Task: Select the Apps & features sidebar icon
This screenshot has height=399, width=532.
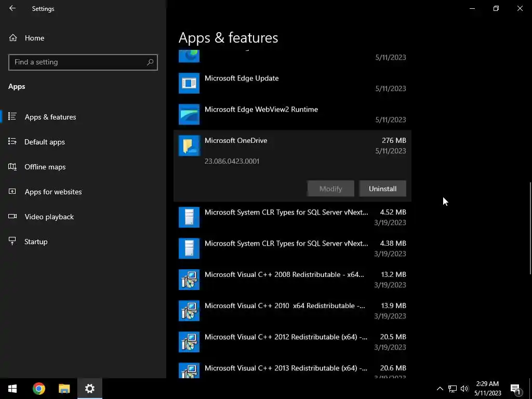Action: click(12, 117)
